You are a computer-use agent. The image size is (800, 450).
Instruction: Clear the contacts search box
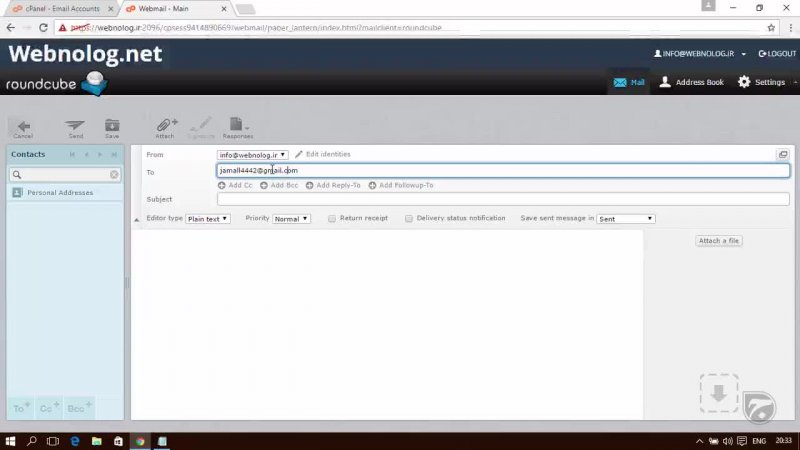click(x=114, y=175)
